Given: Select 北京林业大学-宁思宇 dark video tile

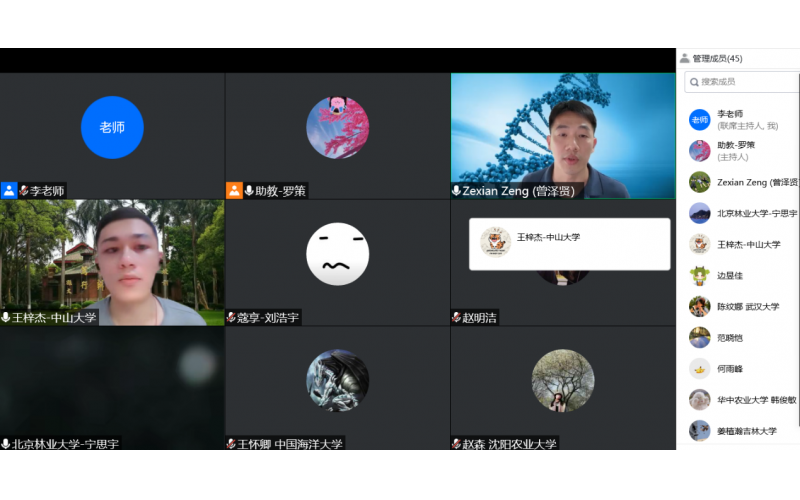Looking at the screenshot, I should point(112,388).
